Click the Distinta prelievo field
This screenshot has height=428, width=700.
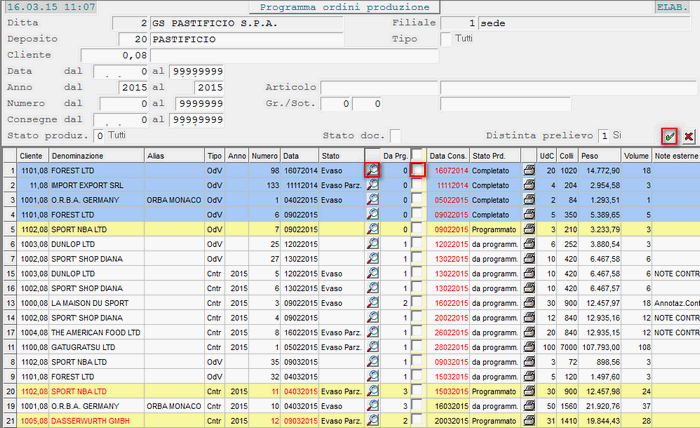coord(603,136)
